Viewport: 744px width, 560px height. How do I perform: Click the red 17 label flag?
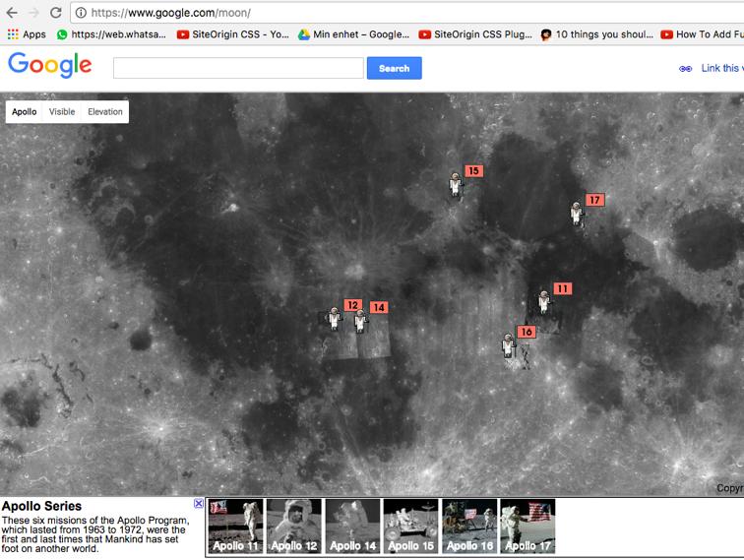(x=594, y=200)
